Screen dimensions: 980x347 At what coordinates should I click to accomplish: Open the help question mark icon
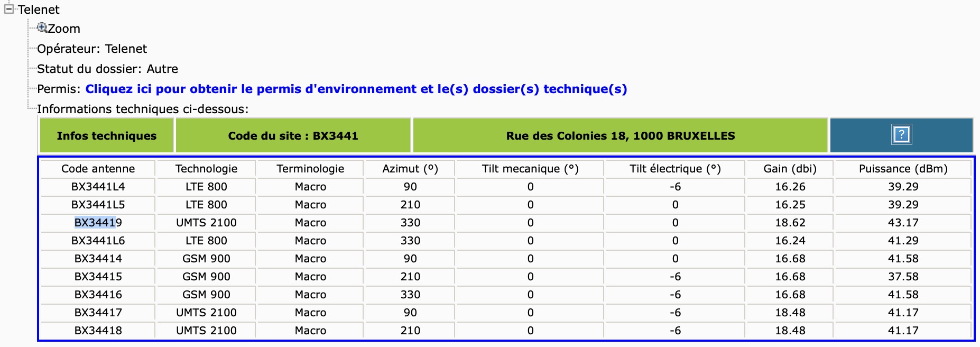901,135
